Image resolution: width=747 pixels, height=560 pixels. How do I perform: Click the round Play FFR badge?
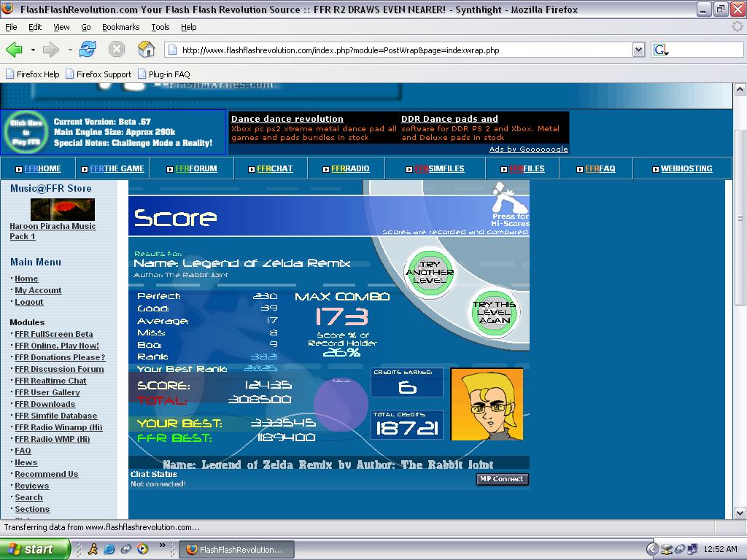26,133
